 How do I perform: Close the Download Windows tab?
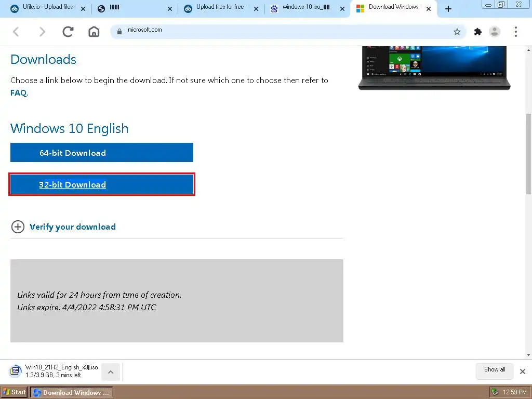coord(429,9)
